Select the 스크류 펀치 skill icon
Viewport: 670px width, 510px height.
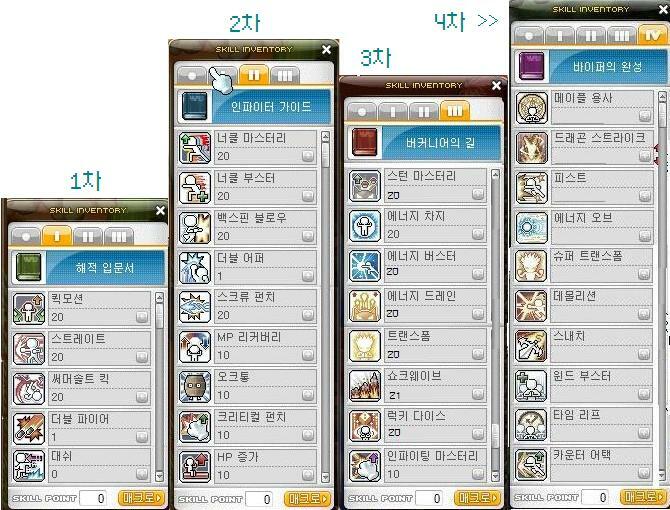pyautogui.click(x=195, y=307)
